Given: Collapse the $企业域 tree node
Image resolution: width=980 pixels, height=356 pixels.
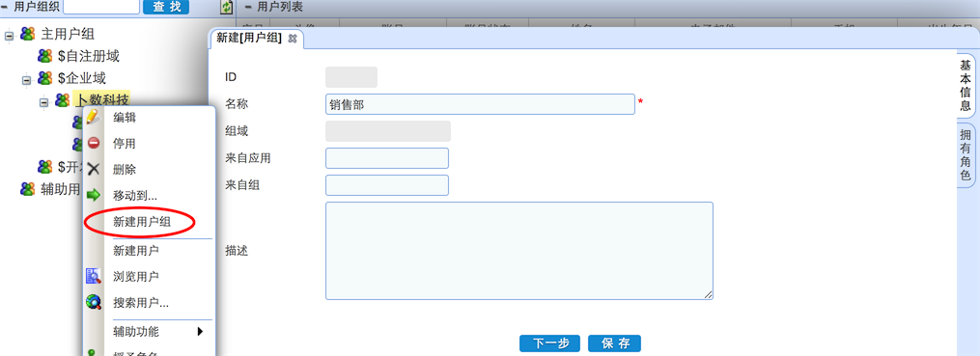Looking at the screenshot, I should coord(26,80).
